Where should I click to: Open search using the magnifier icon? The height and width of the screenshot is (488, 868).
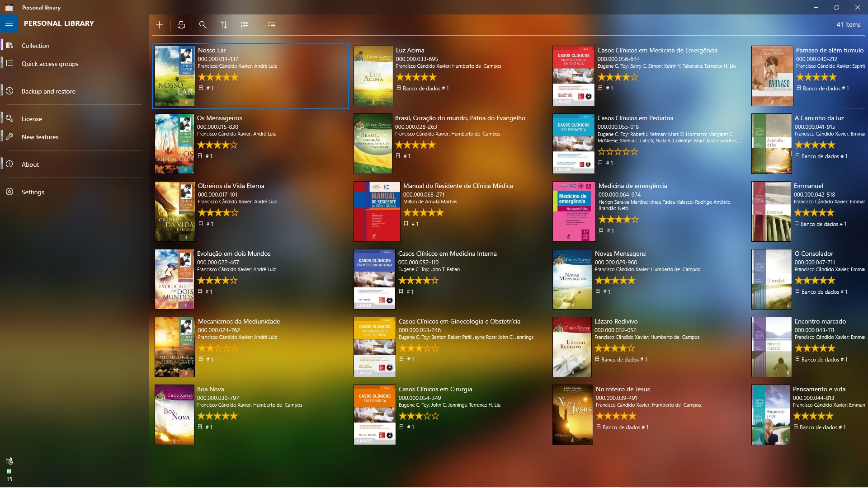tap(203, 25)
